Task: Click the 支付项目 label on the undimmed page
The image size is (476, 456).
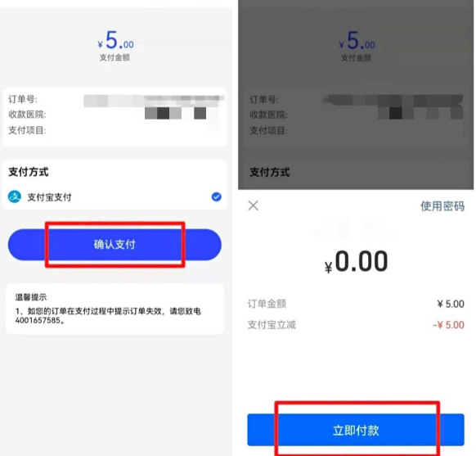Action: [27, 130]
